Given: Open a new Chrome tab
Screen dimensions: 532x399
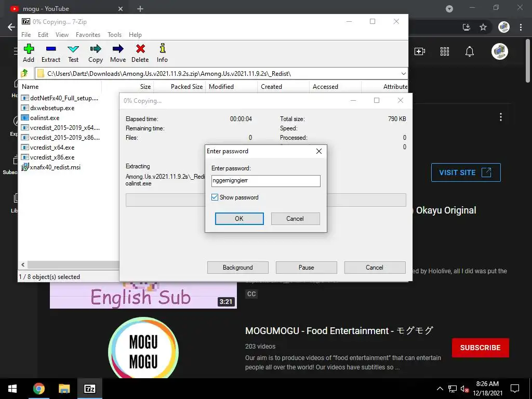Looking at the screenshot, I should 140,9.
